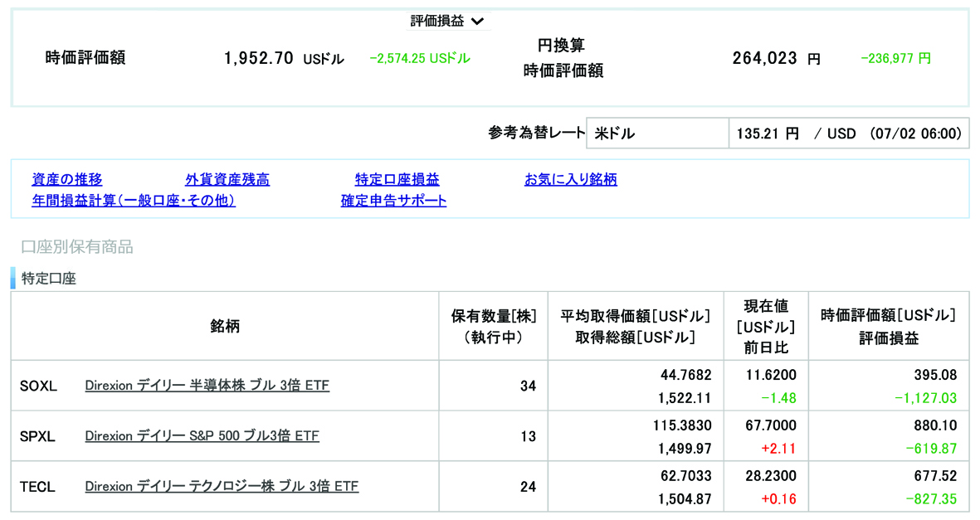Click SPXL holding quantity 13
The image size is (980, 520).
tap(528, 436)
